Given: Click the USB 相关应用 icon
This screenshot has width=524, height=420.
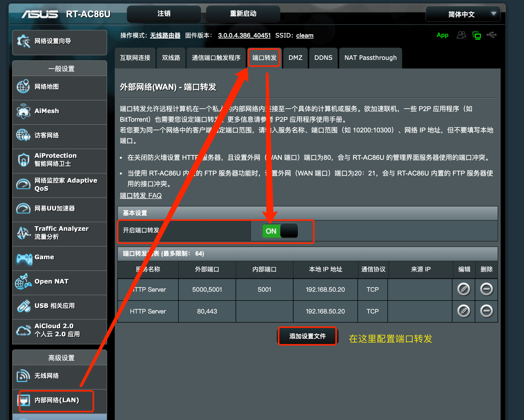Looking at the screenshot, I should (24, 306).
